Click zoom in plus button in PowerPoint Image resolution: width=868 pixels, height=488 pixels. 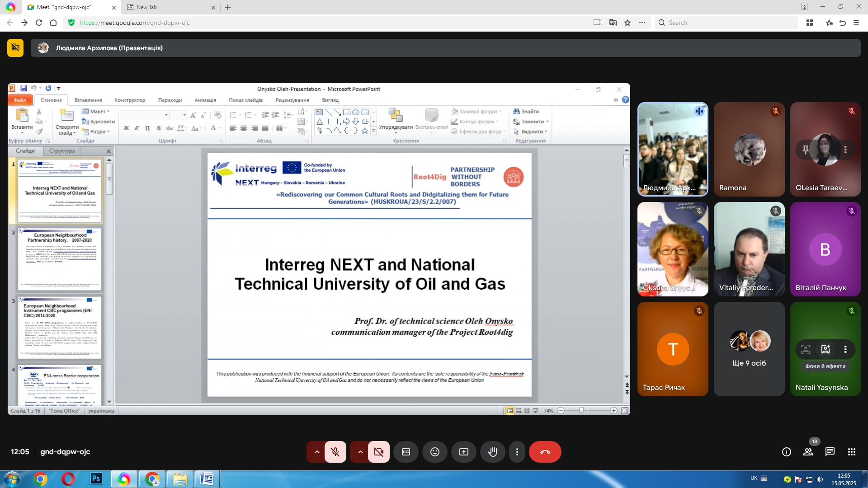[613, 410]
